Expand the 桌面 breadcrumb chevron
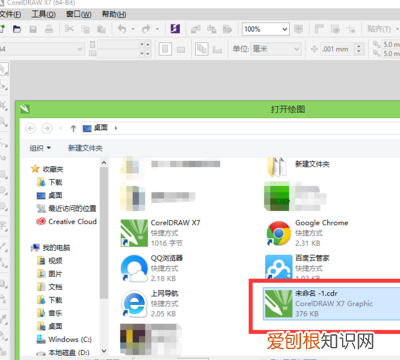 point(116,128)
